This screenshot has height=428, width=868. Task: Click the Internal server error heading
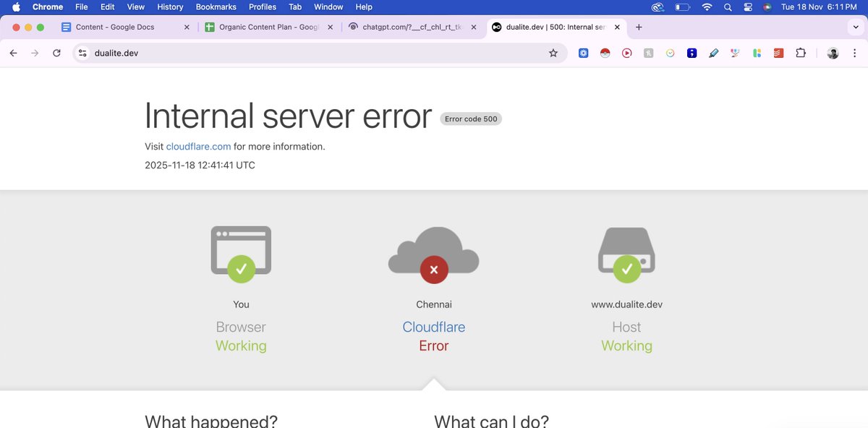click(x=288, y=116)
